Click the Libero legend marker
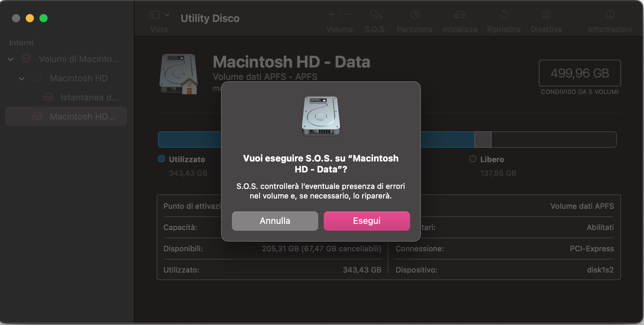Viewport: 644px width, 325px height. pos(473,159)
